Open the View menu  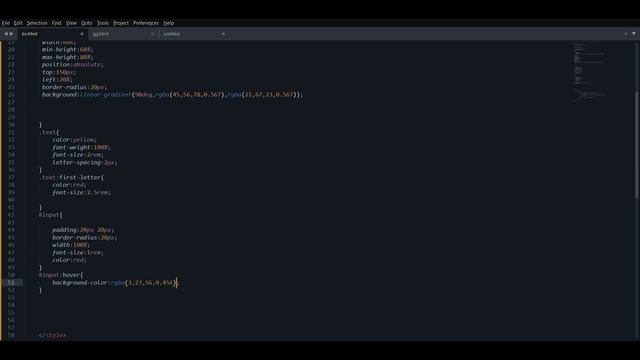click(71, 23)
